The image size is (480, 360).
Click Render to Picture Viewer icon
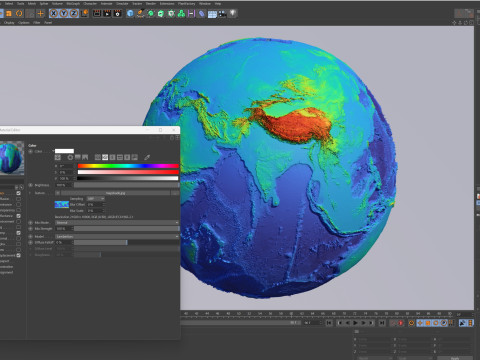tap(107, 13)
